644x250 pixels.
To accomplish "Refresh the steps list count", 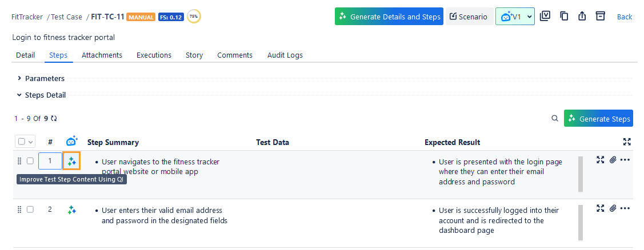I will point(54,119).
